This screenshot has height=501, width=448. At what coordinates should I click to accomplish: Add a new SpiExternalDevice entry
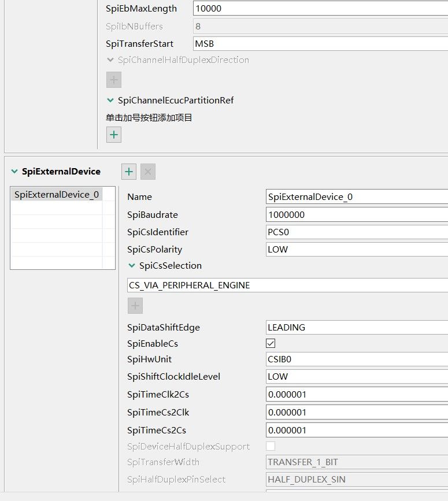click(129, 172)
